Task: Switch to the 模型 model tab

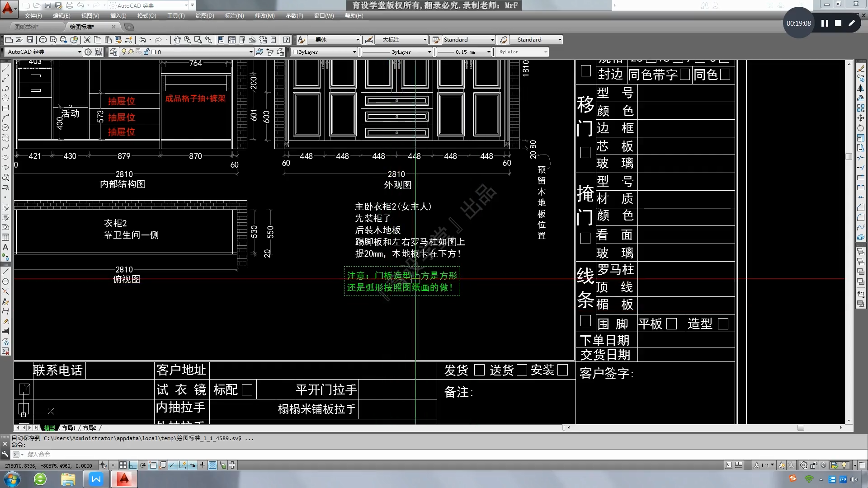Action: [49, 428]
